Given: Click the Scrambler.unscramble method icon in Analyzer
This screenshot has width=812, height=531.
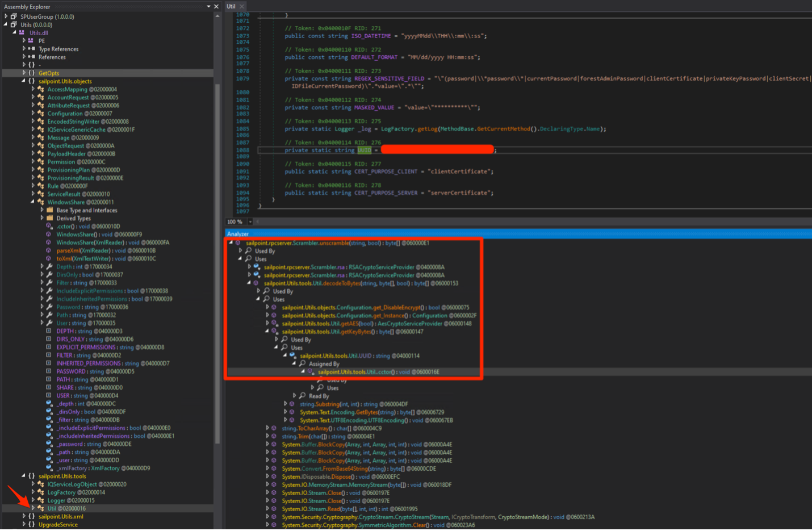Looking at the screenshot, I should coord(238,243).
